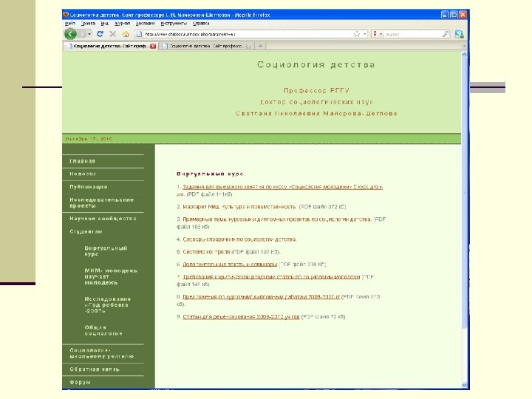The image size is (532, 399).
Task: Click into the Yandex search field
Action: (x=412, y=34)
